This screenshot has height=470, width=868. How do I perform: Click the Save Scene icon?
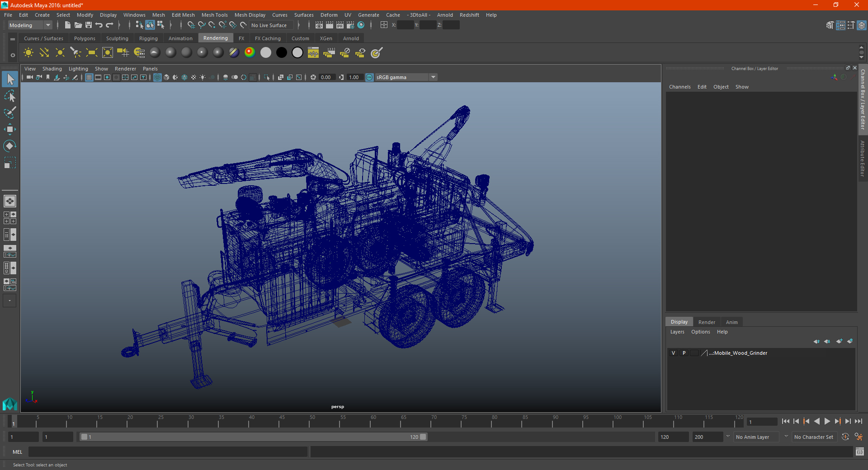tap(89, 25)
